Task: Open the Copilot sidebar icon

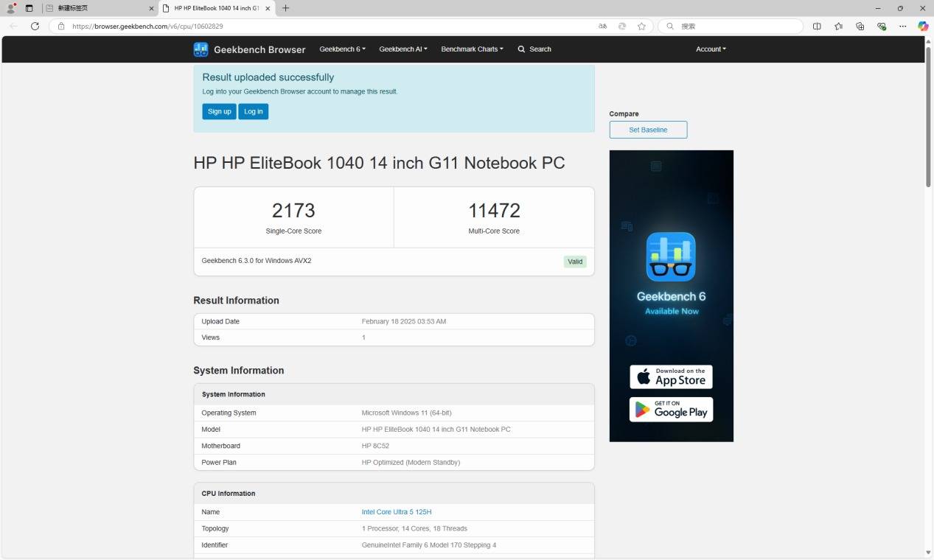Action: tap(923, 26)
